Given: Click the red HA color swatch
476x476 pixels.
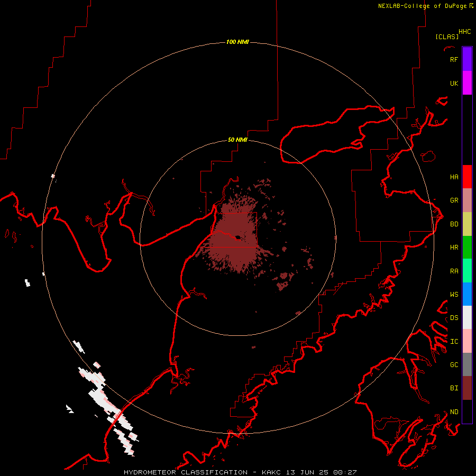Looking at the screenshot, I should (467, 177).
